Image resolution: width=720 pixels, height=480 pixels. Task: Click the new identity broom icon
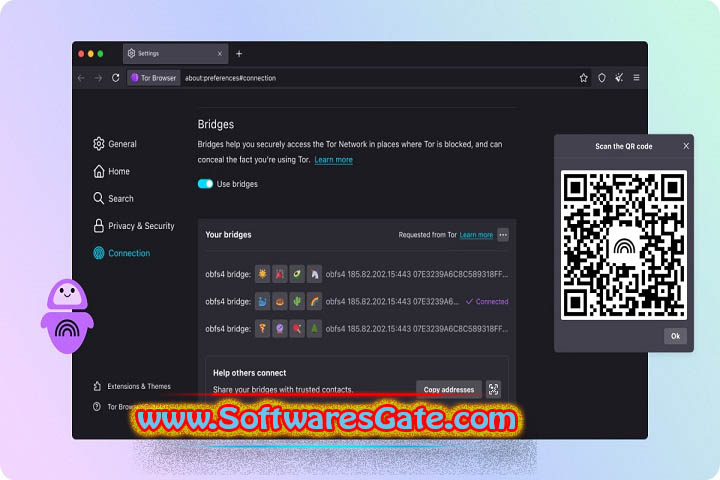(x=619, y=78)
